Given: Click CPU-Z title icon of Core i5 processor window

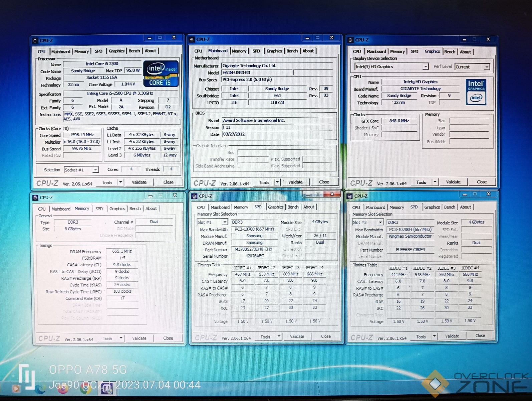Looking at the screenshot, I should (x=35, y=41).
